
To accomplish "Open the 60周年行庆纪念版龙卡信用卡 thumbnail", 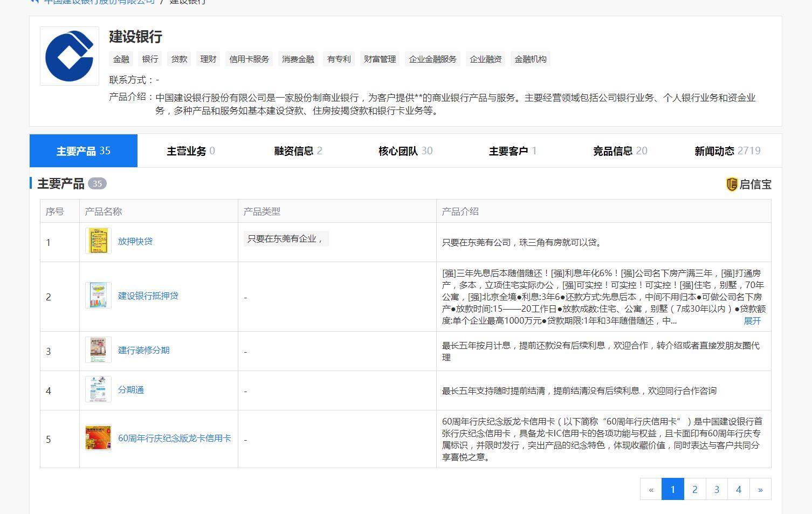I will [x=98, y=437].
